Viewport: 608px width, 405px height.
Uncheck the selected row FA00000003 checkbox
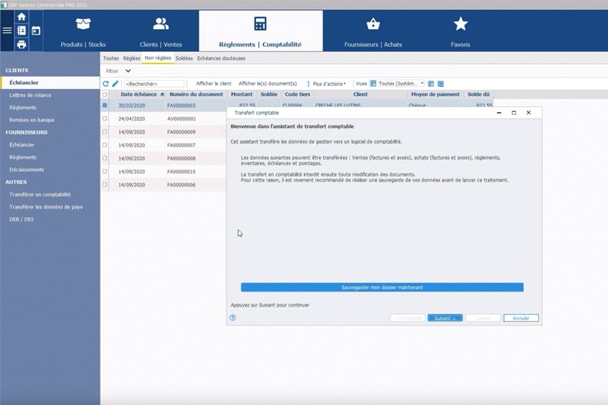pos(105,105)
